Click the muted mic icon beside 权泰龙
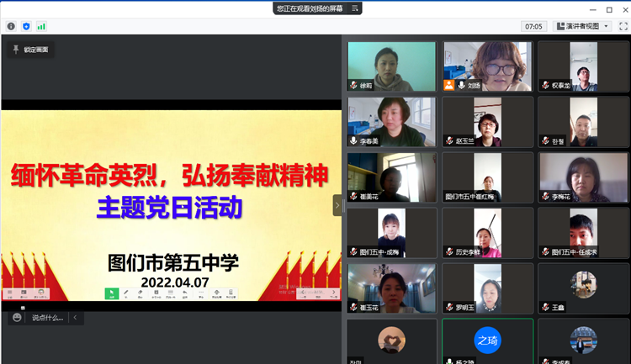The width and height of the screenshot is (631, 364). pos(545,85)
